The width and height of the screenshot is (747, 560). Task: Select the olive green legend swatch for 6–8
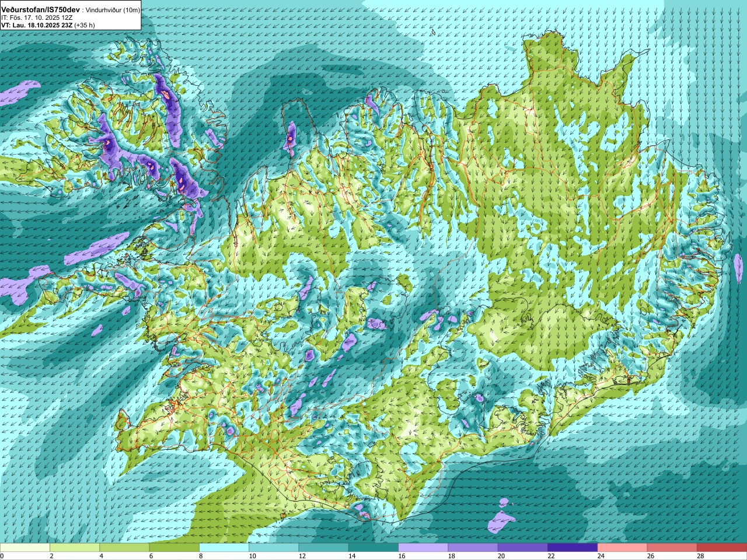pos(174,548)
